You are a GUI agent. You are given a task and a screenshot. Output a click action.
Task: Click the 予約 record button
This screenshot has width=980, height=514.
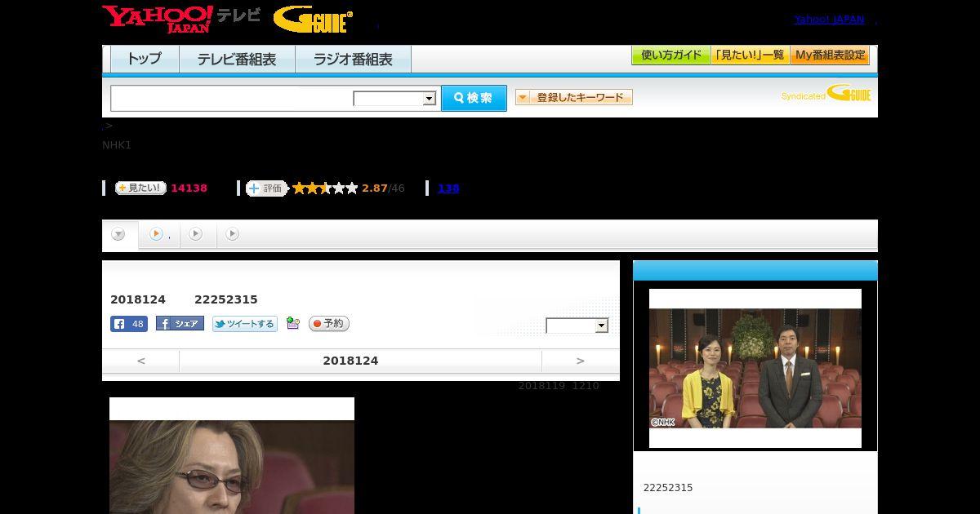tap(329, 324)
